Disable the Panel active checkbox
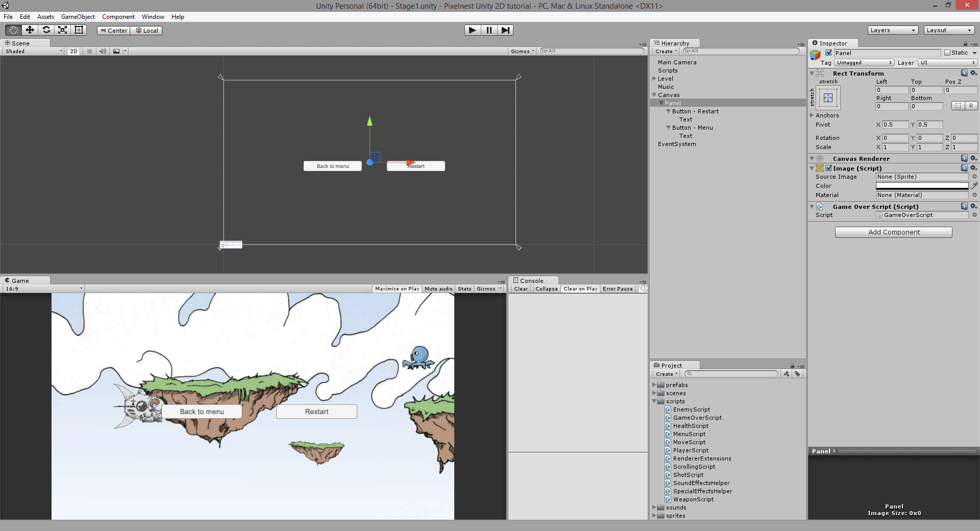Viewport: 980px width, 531px height. coord(828,53)
